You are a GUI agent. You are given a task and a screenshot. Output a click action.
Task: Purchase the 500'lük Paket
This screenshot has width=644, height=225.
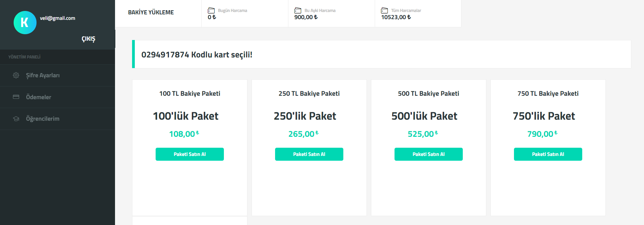pos(429,154)
